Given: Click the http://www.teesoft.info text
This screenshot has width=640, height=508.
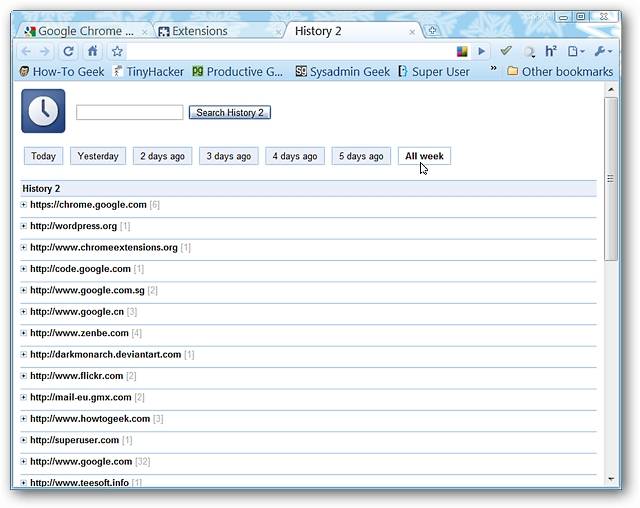Looking at the screenshot, I should 80,483.
